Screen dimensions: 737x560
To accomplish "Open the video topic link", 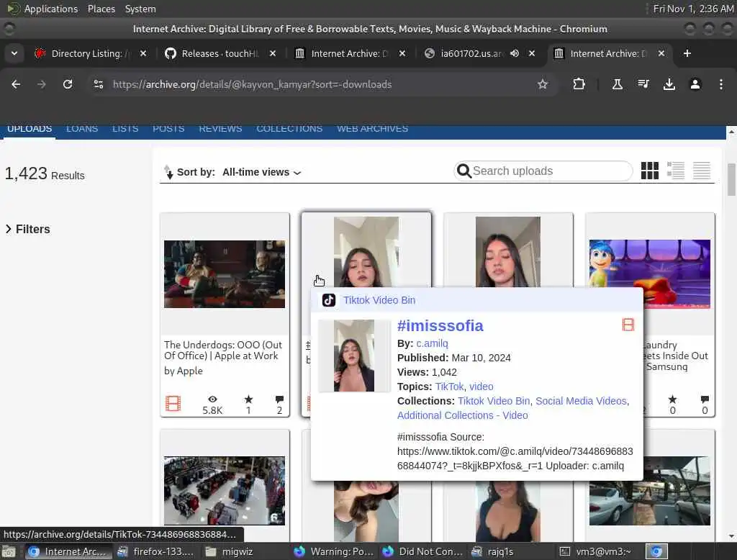I will click(x=481, y=387).
